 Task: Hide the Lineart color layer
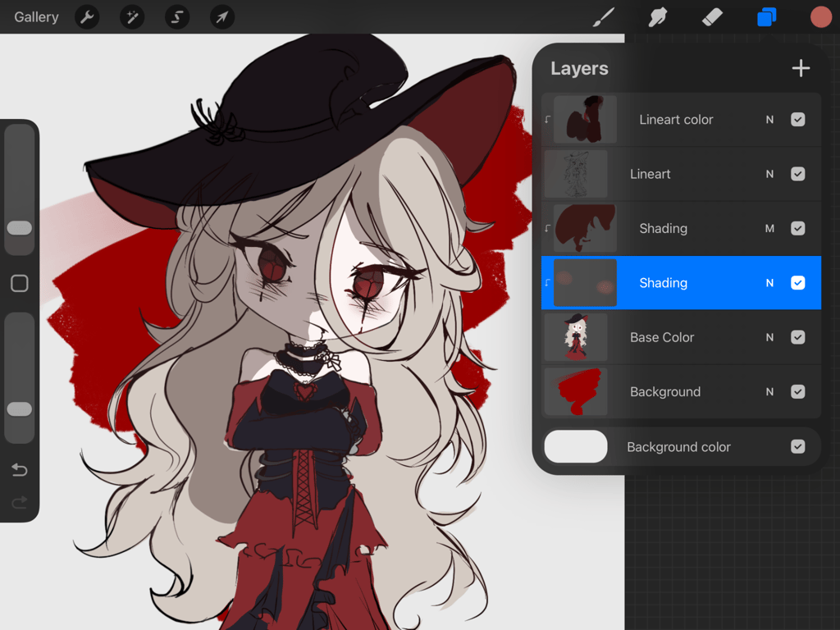[797, 120]
